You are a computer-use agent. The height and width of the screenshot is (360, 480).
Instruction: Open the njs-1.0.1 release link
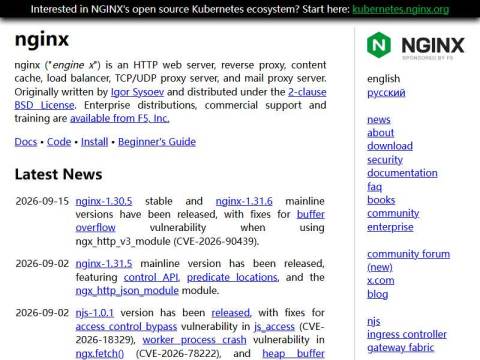click(x=94, y=313)
